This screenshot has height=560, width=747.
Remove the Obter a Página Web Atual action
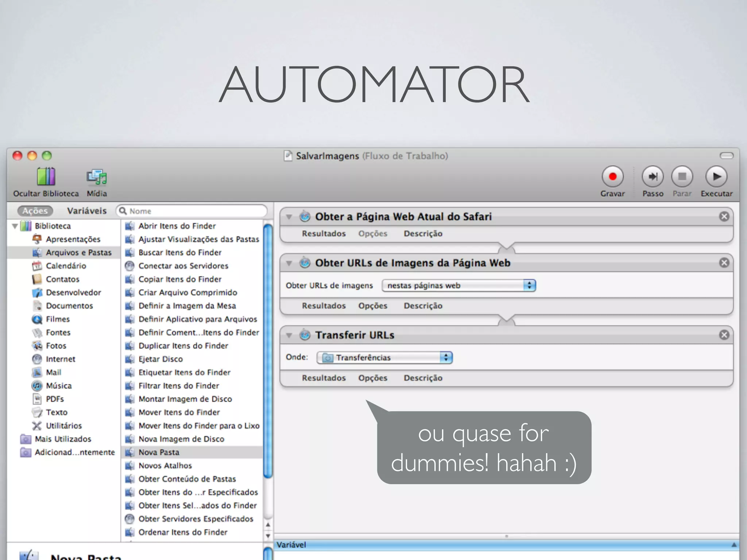coord(724,217)
